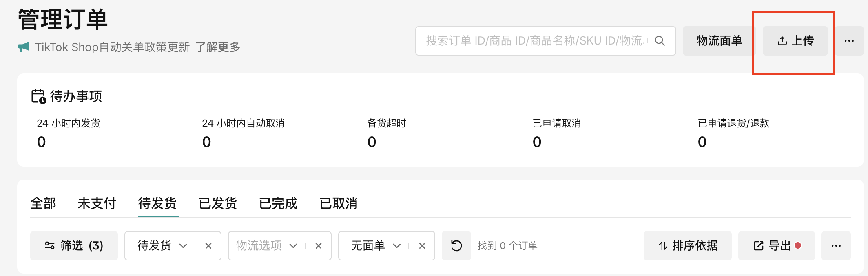Open the order list more options ellipsis
The width and height of the screenshot is (868, 276).
[x=836, y=246]
